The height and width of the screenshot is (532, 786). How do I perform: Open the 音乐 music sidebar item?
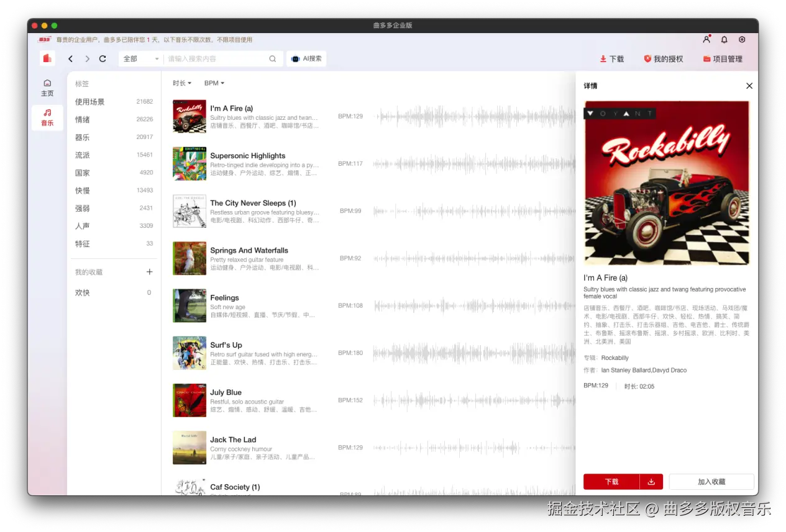point(47,117)
